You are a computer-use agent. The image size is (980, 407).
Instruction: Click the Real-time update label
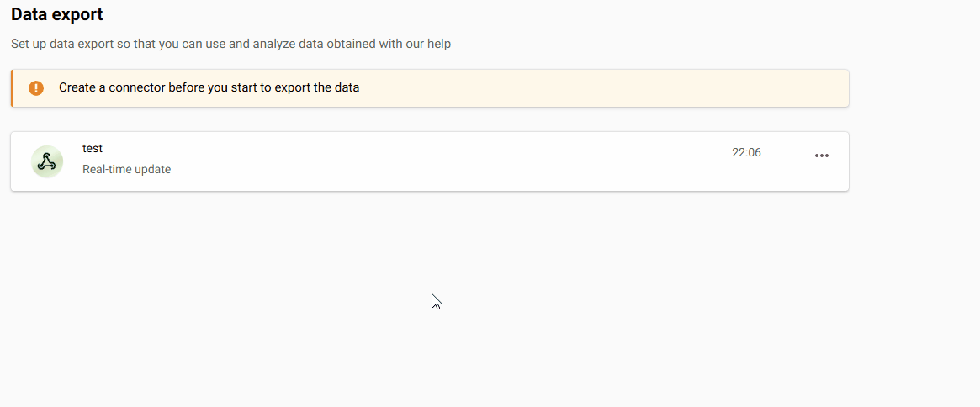pyautogui.click(x=126, y=169)
